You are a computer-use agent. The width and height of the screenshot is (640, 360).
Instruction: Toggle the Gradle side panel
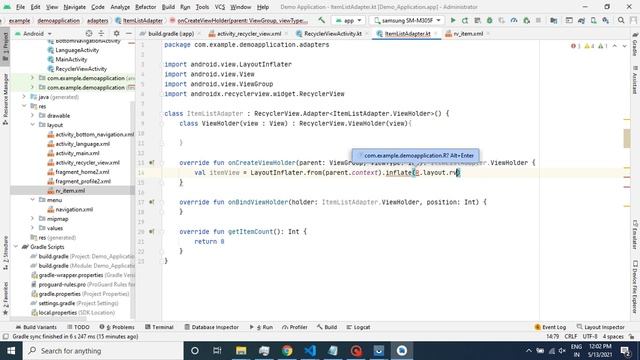(x=635, y=44)
